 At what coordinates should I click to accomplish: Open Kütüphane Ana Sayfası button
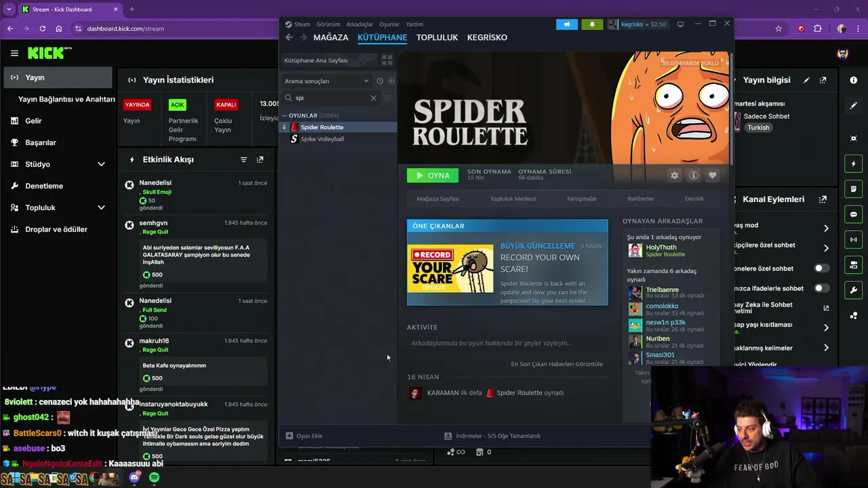(x=328, y=60)
